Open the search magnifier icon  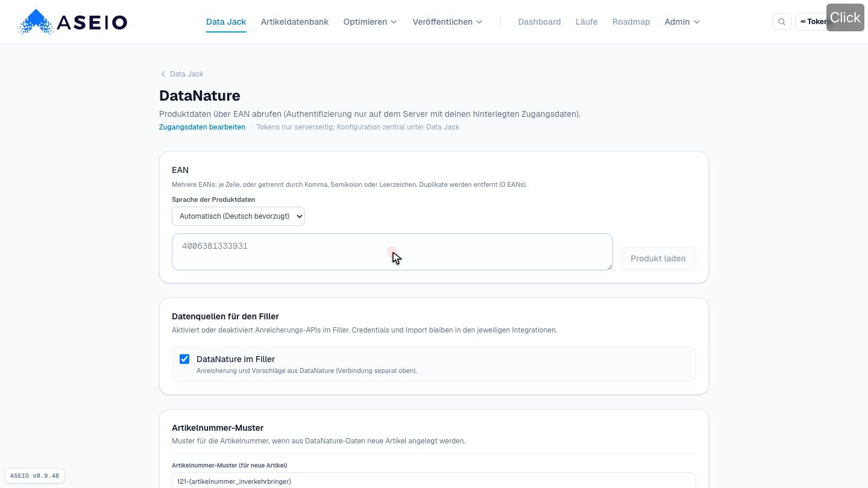[x=782, y=22]
